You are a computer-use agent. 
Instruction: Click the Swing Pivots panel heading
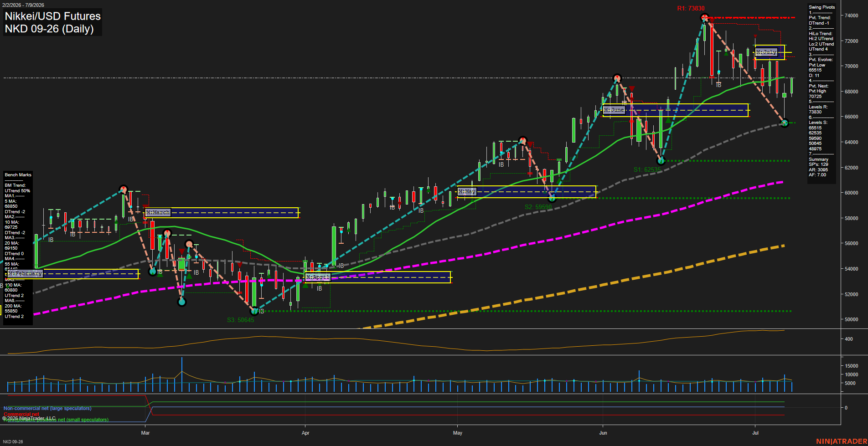click(x=822, y=7)
